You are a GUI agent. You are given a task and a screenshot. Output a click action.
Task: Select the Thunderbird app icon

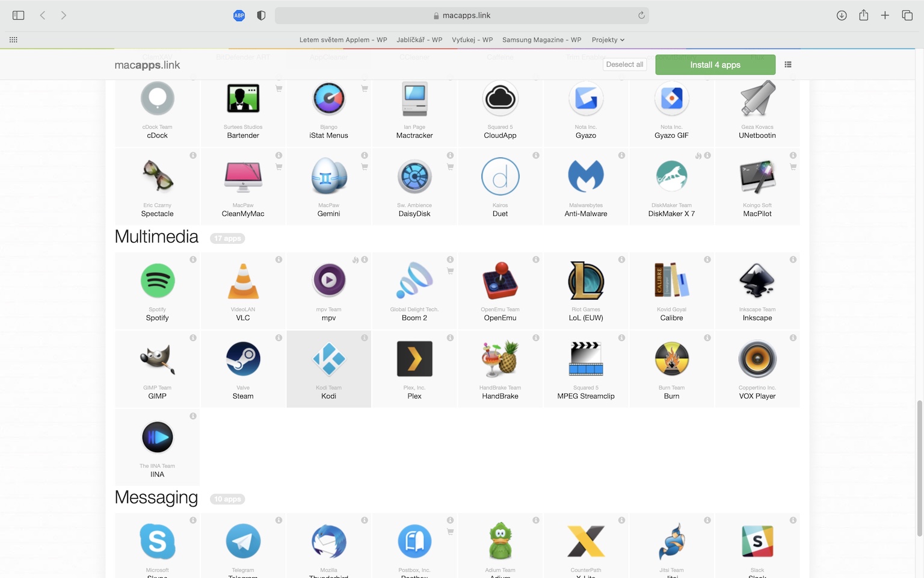(x=329, y=541)
